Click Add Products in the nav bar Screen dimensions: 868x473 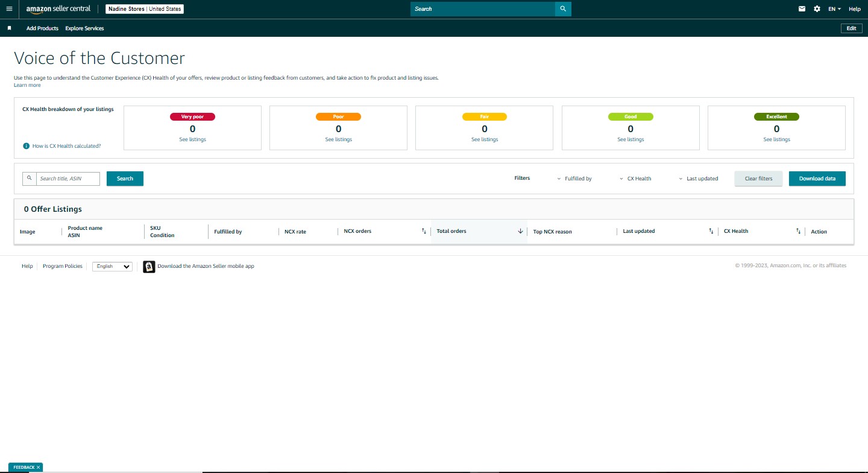click(42, 28)
